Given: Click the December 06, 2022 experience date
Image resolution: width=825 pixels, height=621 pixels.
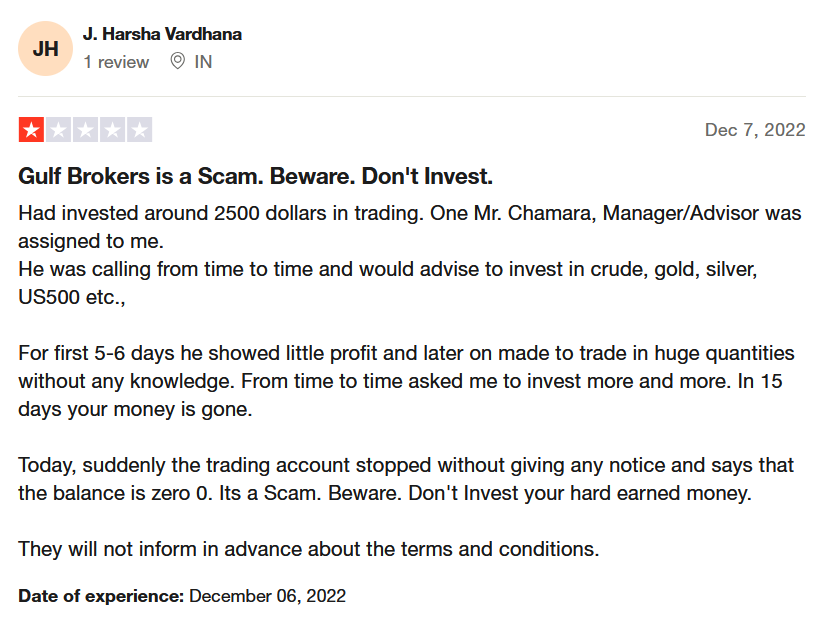Looking at the screenshot, I should click(267, 596).
